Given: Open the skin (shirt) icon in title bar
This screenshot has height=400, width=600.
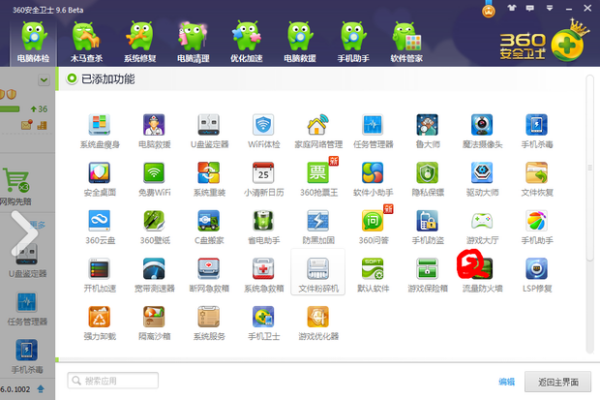Looking at the screenshot, I should point(512,8).
